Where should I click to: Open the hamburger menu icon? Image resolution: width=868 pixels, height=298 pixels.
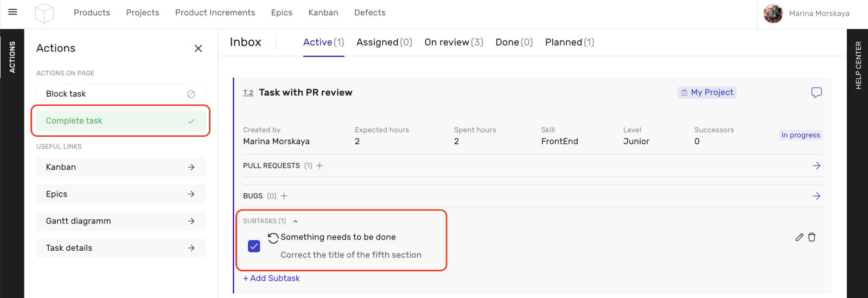pyautogui.click(x=12, y=12)
